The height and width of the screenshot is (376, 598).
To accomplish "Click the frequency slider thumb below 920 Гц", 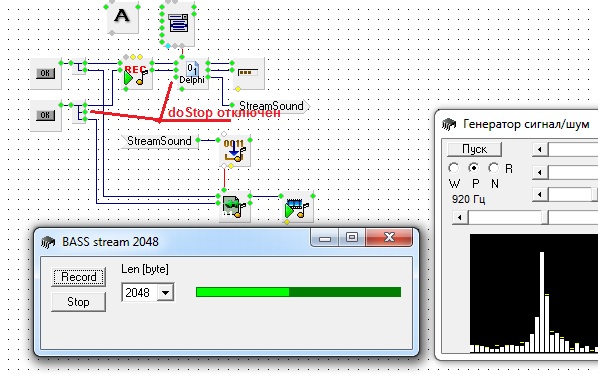I will 545,218.
